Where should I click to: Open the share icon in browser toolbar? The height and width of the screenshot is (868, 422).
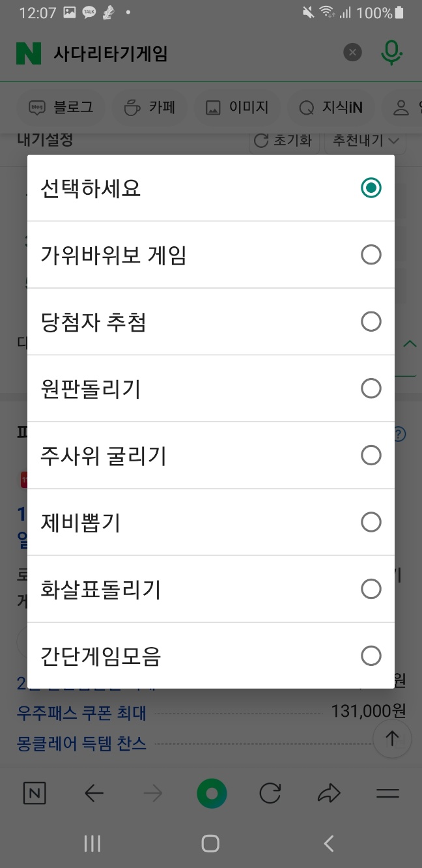[x=329, y=793]
